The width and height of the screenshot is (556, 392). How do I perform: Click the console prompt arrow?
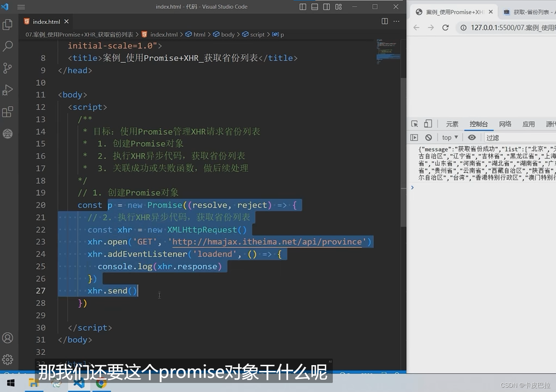(412, 187)
